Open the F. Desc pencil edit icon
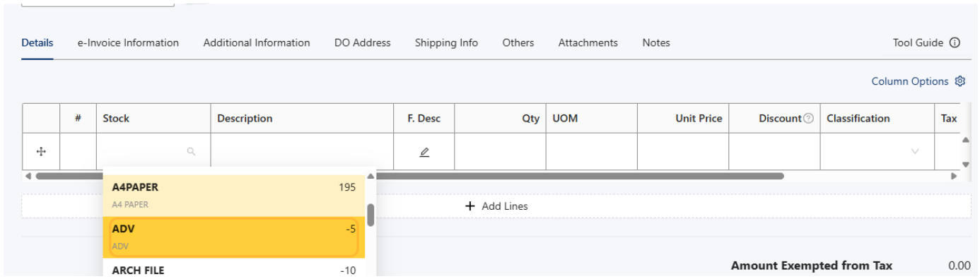The image size is (980, 279). tap(424, 151)
